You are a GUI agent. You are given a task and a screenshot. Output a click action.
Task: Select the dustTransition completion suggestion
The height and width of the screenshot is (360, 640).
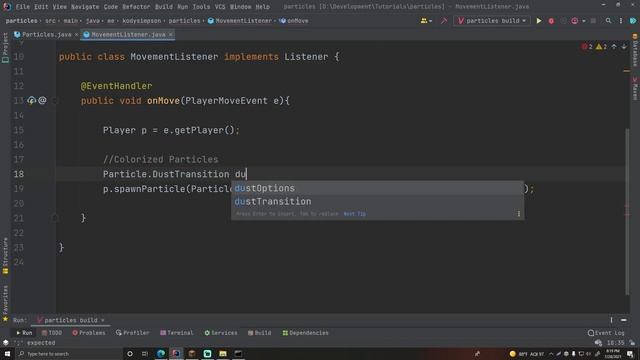click(377, 202)
